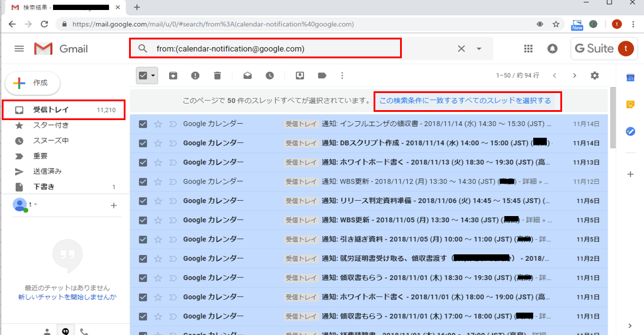Get add-ons with the plus icon
Viewport: 644px width, 335px height.
tap(630, 174)
